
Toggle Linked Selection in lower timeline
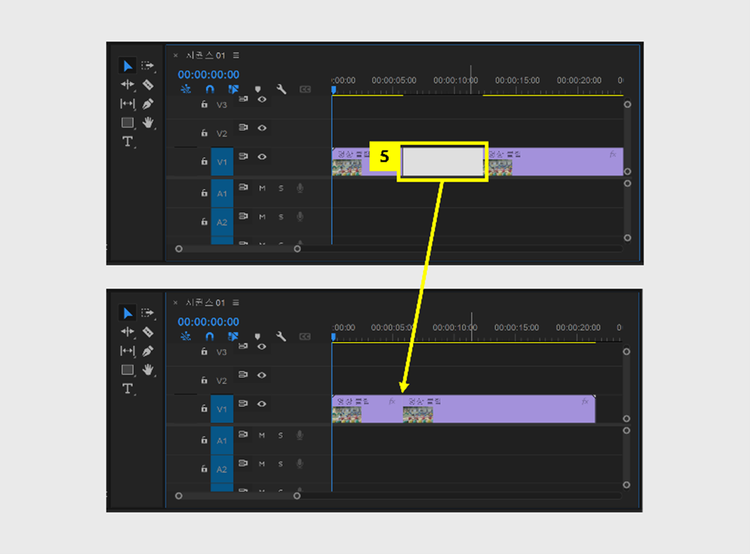point(233,336)
